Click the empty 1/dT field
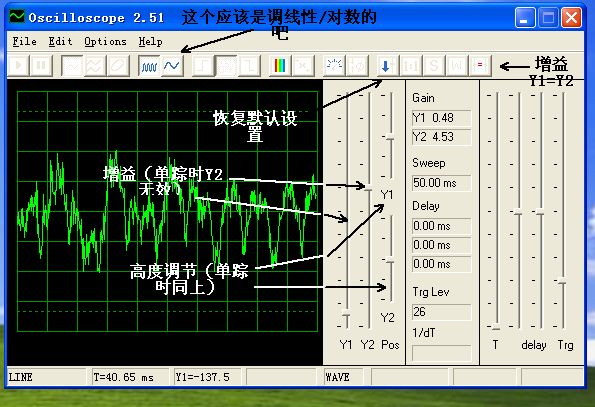 coord(441,353)
